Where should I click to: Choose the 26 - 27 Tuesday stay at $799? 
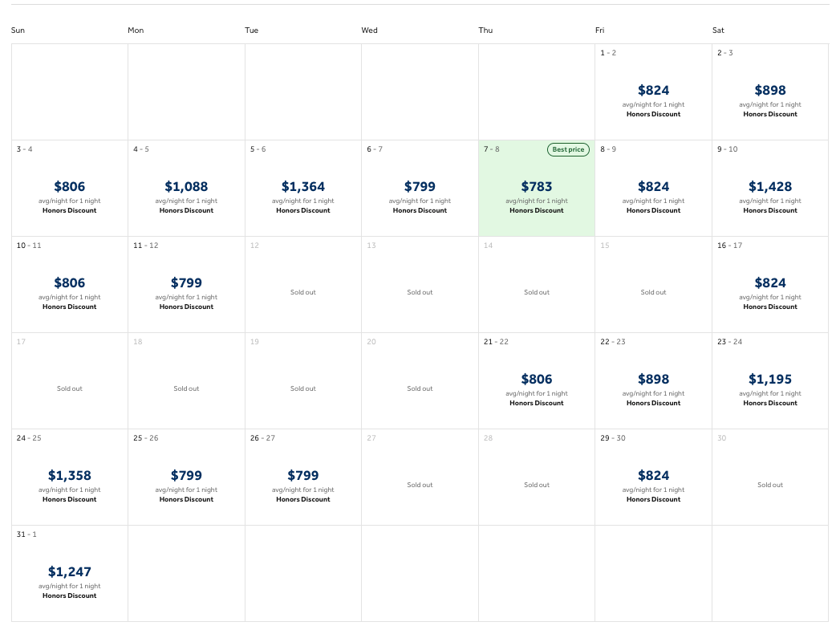303,477
